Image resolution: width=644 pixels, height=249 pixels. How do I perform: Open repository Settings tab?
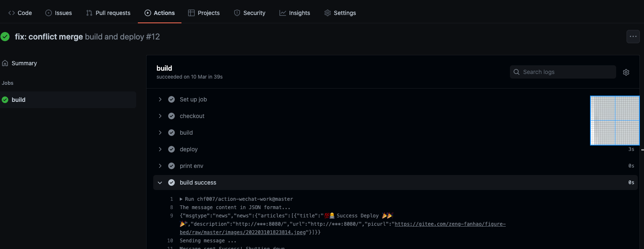[340, 13]
